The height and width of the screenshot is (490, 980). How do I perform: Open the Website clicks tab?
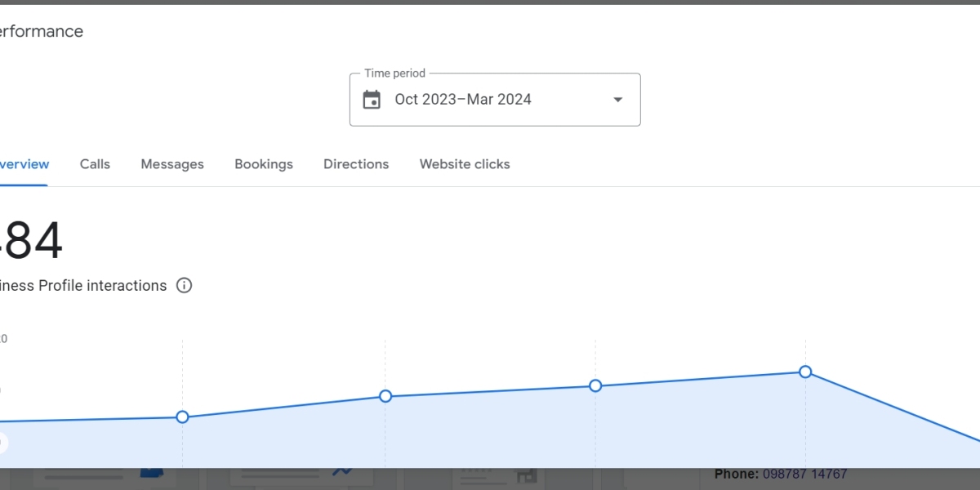pyautogui.click(x=465, y=164)
